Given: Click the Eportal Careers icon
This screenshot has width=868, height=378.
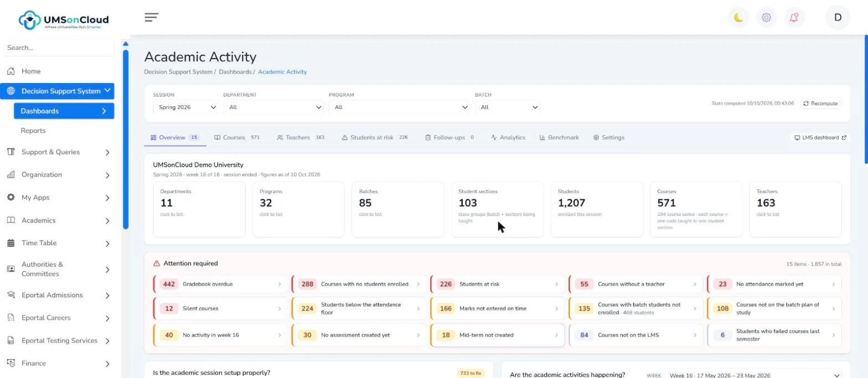Looking at the screenshot, I should point(11,318).
